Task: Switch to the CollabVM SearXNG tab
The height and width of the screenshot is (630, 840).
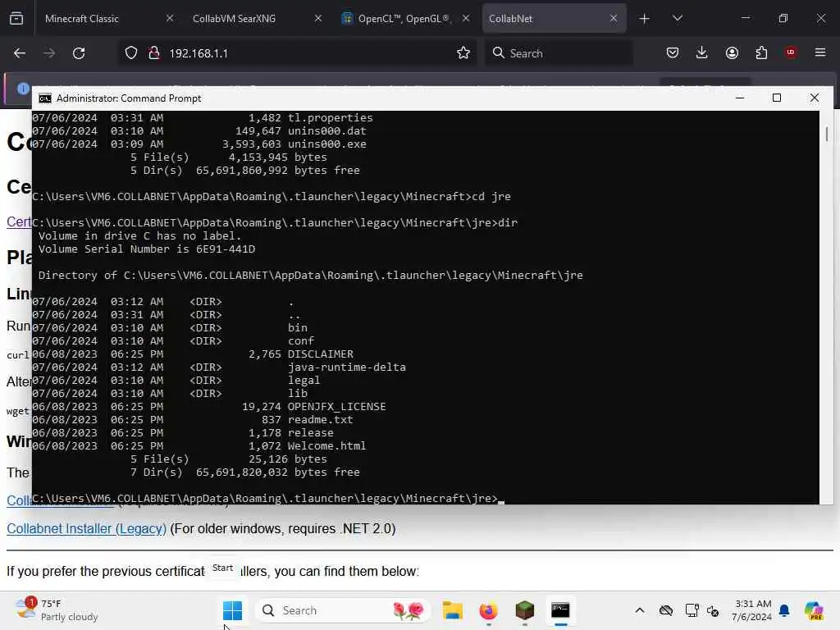Action: [x=256, y=19]
